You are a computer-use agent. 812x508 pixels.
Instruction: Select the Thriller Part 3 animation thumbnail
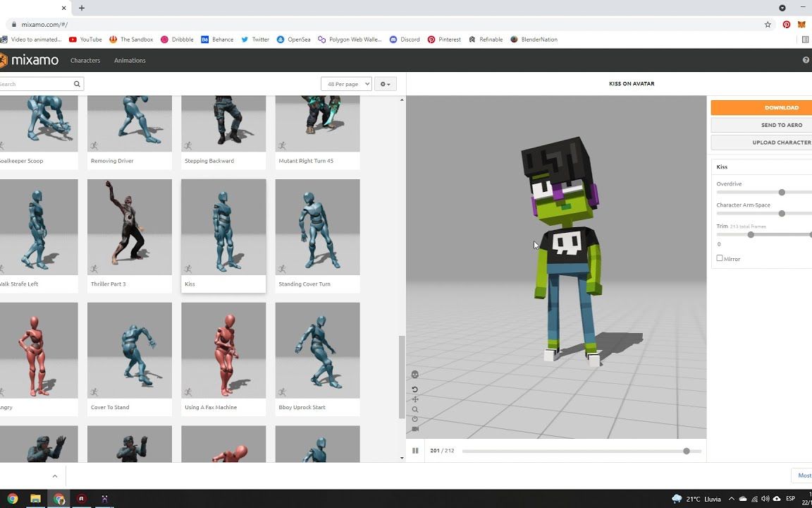[129, 226]
